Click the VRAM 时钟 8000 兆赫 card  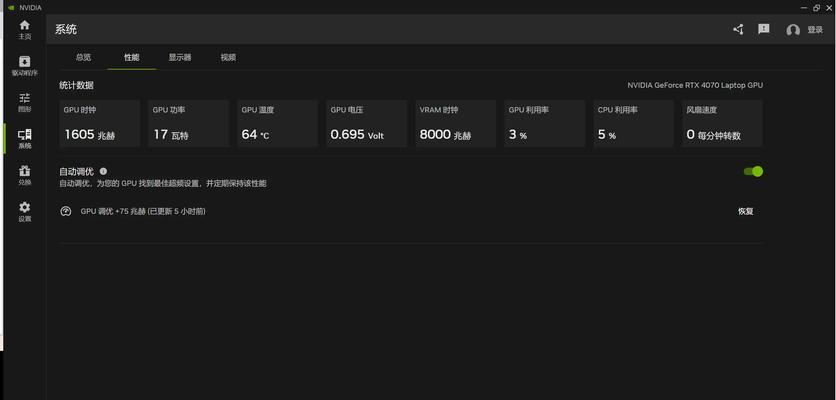pos(456,123)
